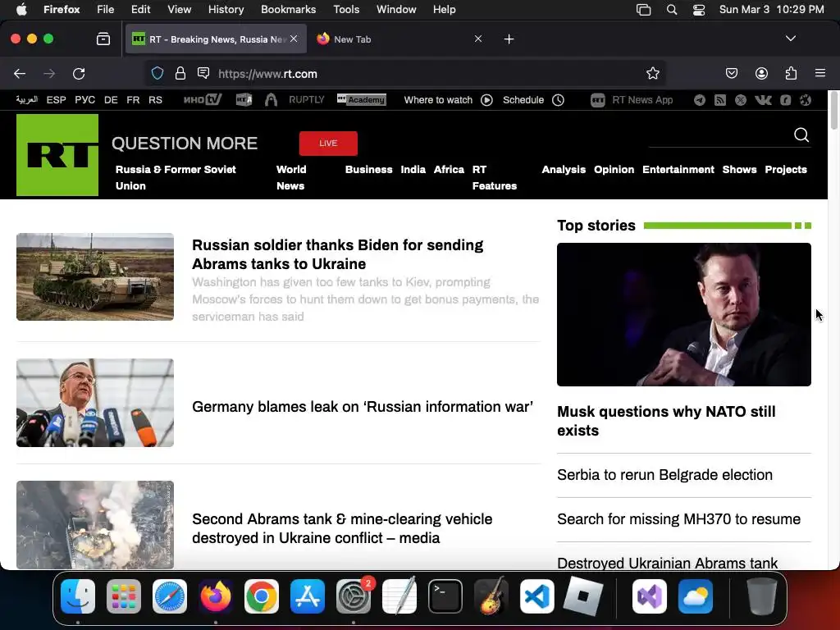Open the German minister press thumbnail

[95, 403]
